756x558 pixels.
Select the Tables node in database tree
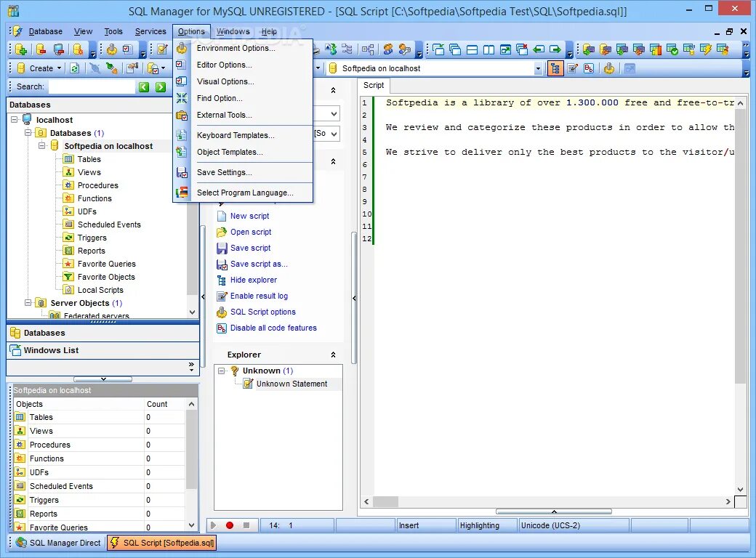click(x=89, y=159)
